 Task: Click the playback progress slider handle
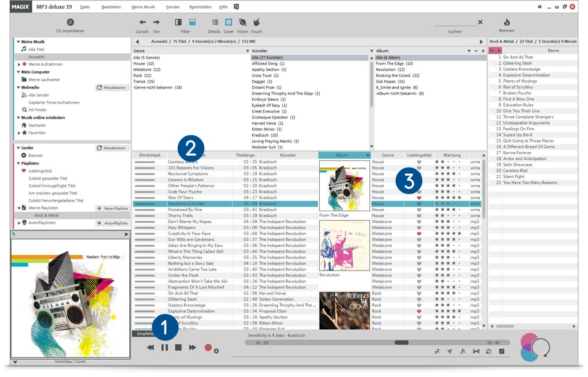tap(401, 342)
